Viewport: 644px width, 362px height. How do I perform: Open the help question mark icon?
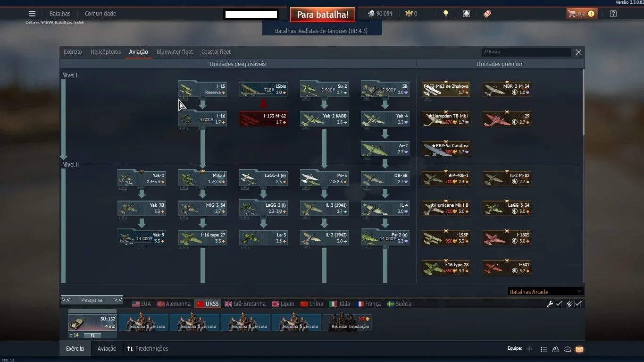(613, 14)
